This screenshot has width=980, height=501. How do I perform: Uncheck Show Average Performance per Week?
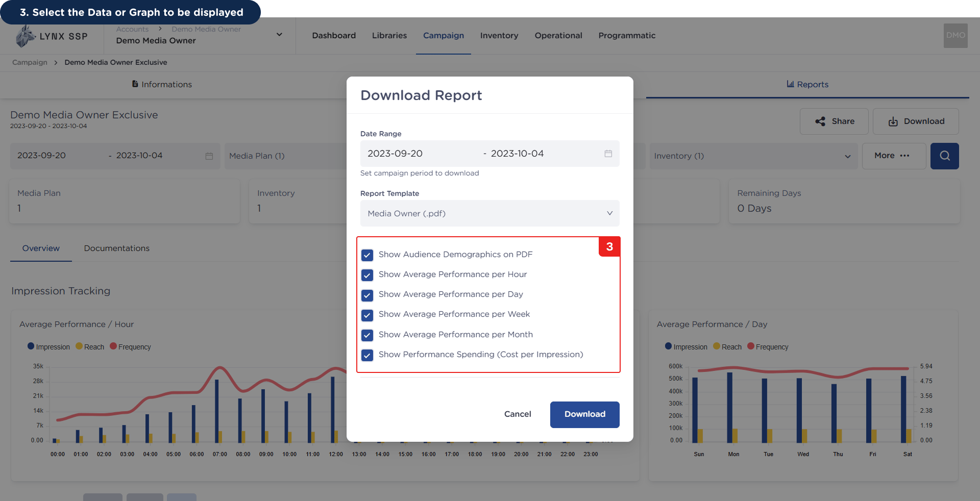pos(367,315)
